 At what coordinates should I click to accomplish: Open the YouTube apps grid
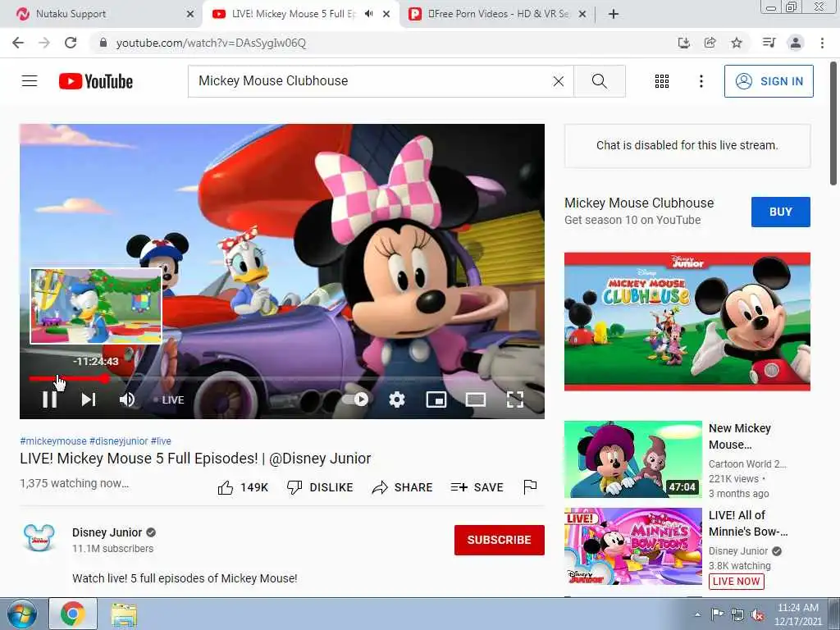click(x=662, y=81)
